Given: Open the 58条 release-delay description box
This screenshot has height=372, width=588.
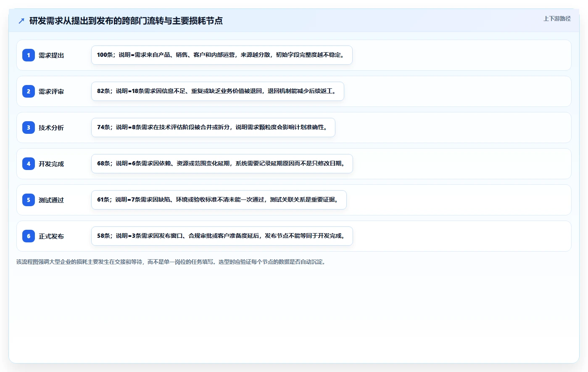Looking at the screenshot, I should (x=222, y=236).
